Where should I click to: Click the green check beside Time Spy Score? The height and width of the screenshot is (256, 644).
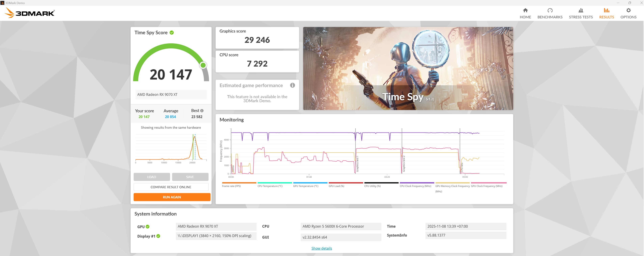pos(172,33)
